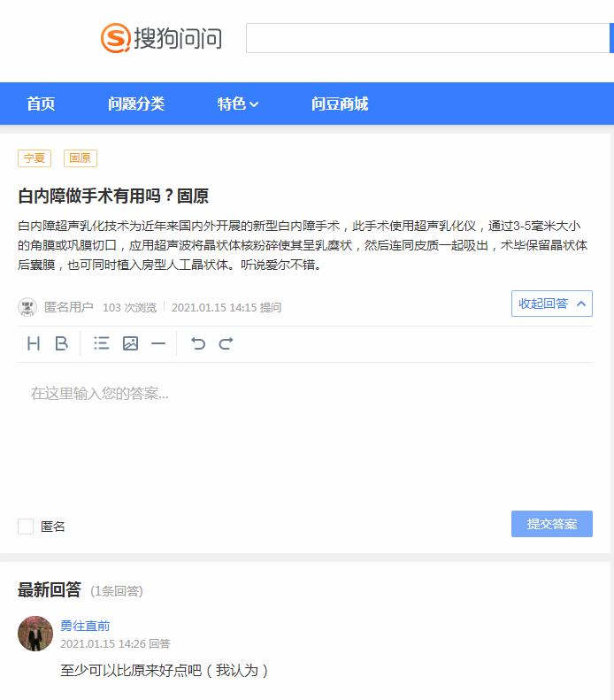
Task: Tick the 匿名 checkbox
Action: [26, 527]
